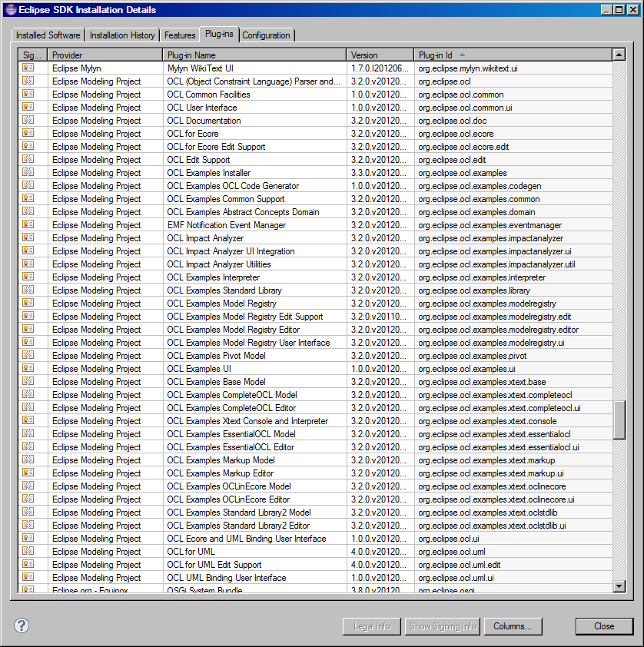Click the Legal Info button
Image resolution: width=644 pixels, height=647 pixels.
coord(372,626)
